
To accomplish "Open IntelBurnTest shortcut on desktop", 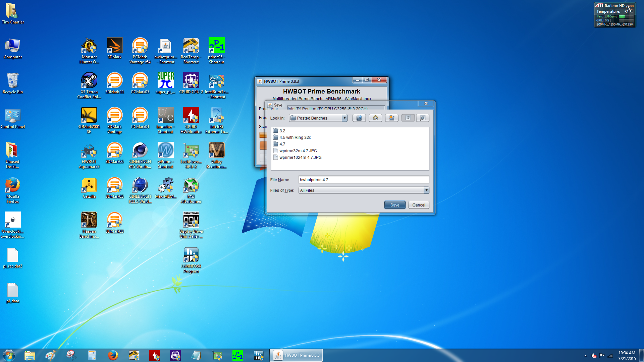I will point(216,86).
